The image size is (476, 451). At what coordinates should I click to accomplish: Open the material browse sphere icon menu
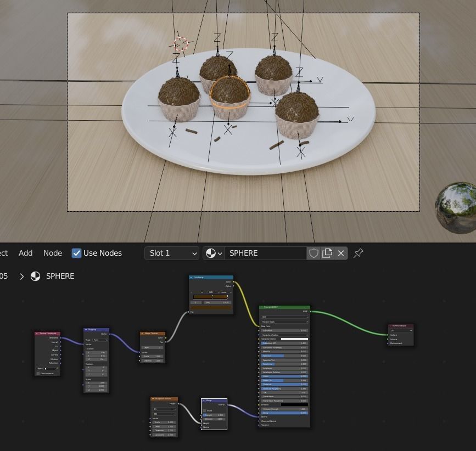pyautogui.click(x=214, y=253)
